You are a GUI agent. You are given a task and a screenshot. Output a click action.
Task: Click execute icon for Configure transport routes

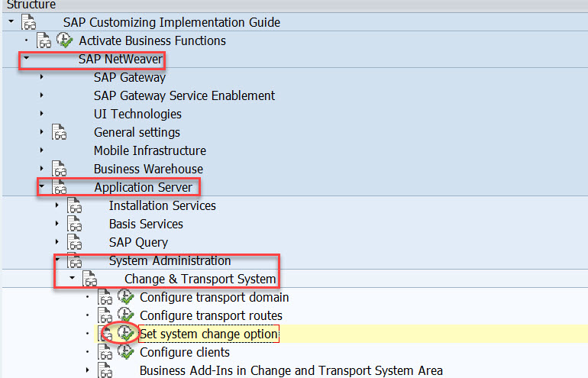[126, 315]
